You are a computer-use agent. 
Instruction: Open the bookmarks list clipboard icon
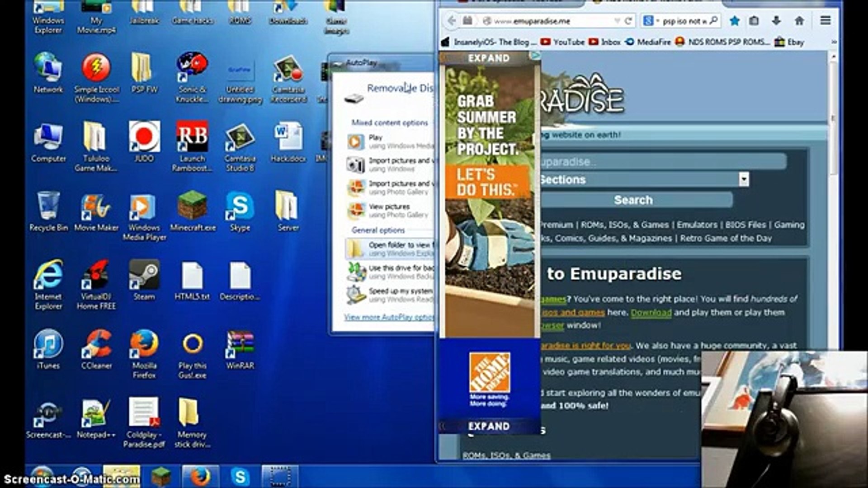click(x=754, y=21)
